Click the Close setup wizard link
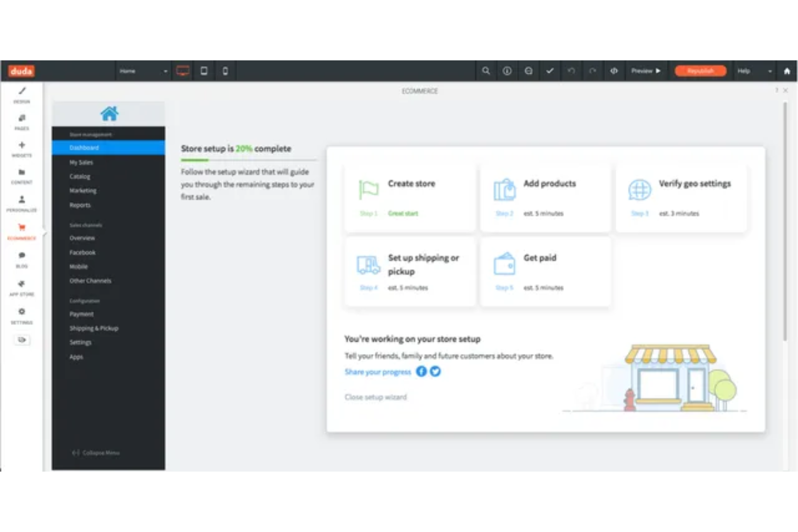This screenshot has width=798, height=532. click(x=375, y=397)
